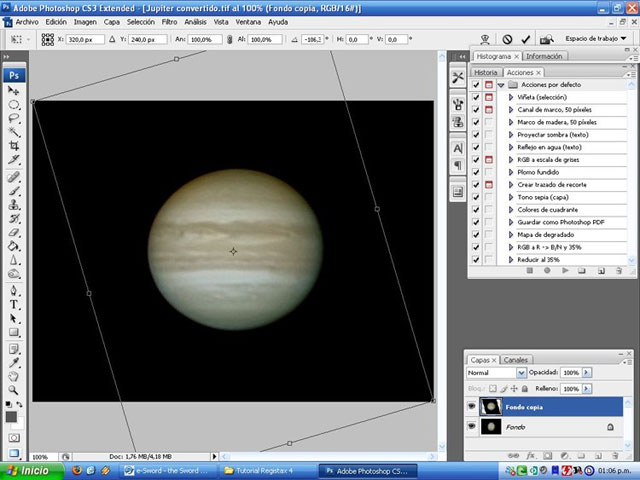
Task: Select the Rectangle shape tool
Action: pyautogui.click(x=13, y=332)
